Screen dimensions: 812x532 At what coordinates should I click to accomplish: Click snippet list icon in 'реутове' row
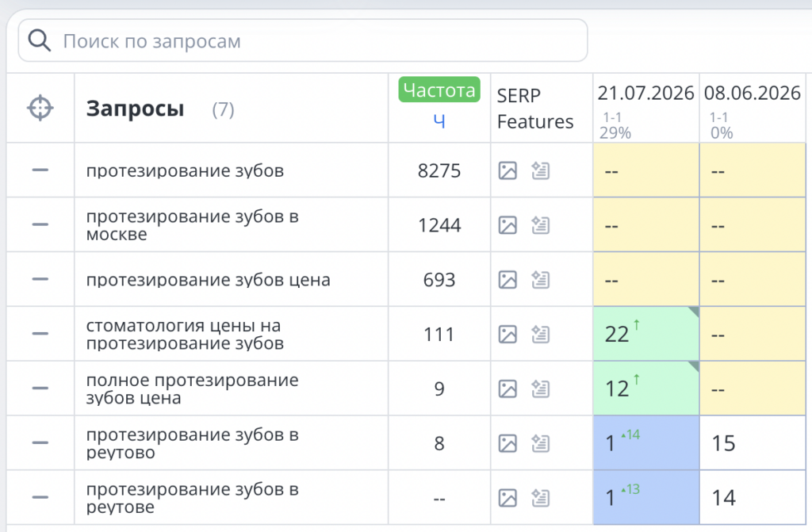(540, 498)
